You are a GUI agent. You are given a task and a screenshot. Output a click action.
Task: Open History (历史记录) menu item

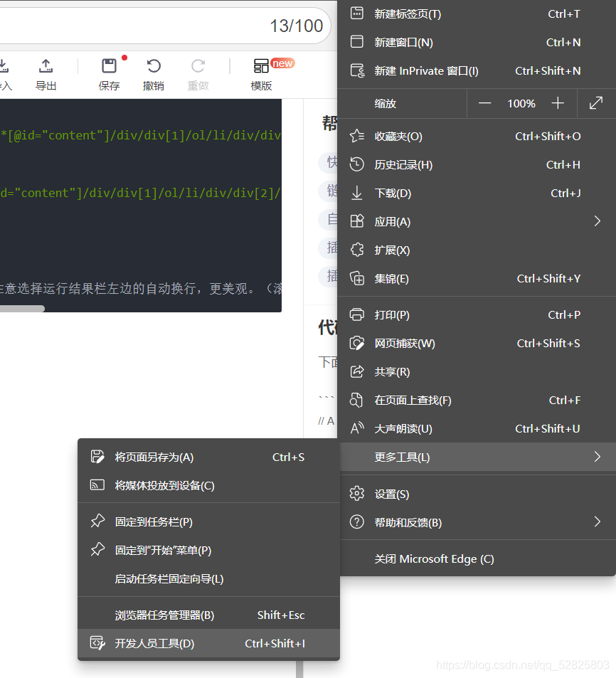click(477, 165)
